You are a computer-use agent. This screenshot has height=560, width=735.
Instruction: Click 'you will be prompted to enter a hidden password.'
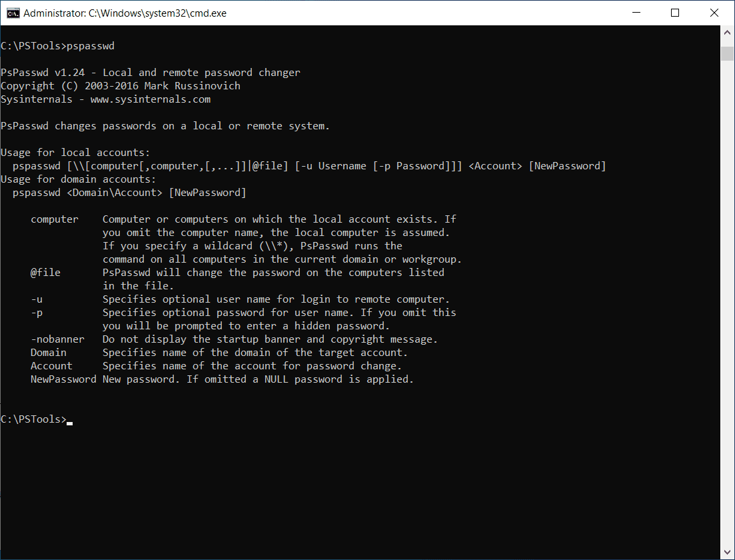point(246,326)
